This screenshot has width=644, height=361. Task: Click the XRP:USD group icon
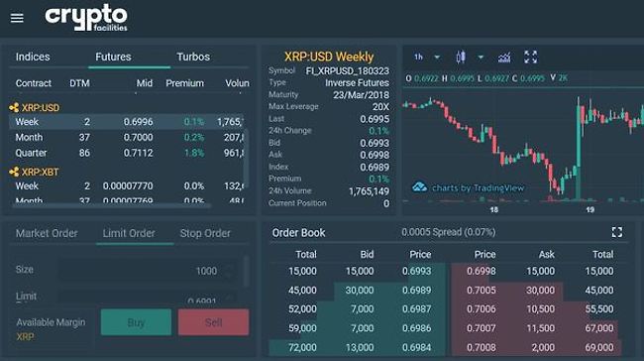click(14, 108)
